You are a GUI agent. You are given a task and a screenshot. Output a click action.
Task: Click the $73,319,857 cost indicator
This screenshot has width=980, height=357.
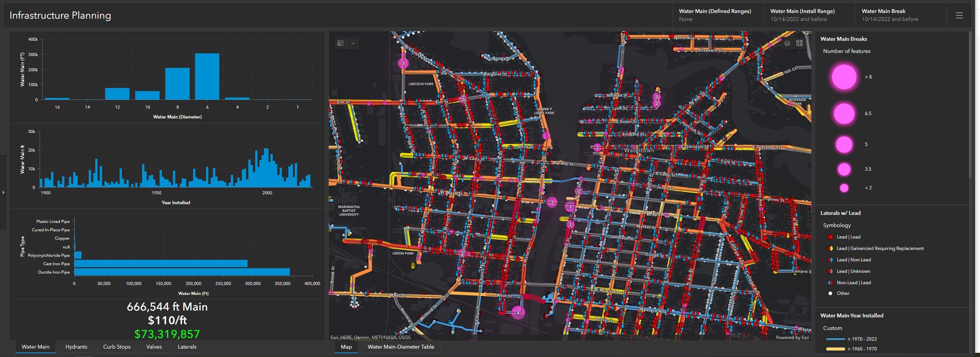coord(167,334)
